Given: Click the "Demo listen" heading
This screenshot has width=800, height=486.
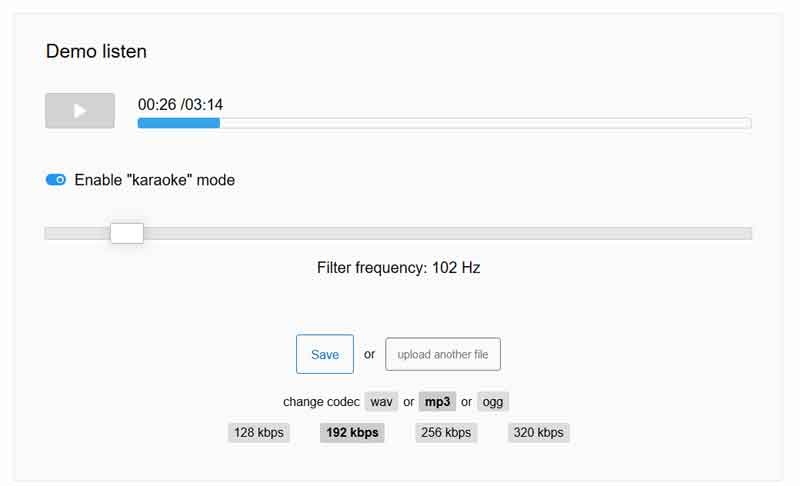Looking at the screenshot, I should [x=96, y=51].
